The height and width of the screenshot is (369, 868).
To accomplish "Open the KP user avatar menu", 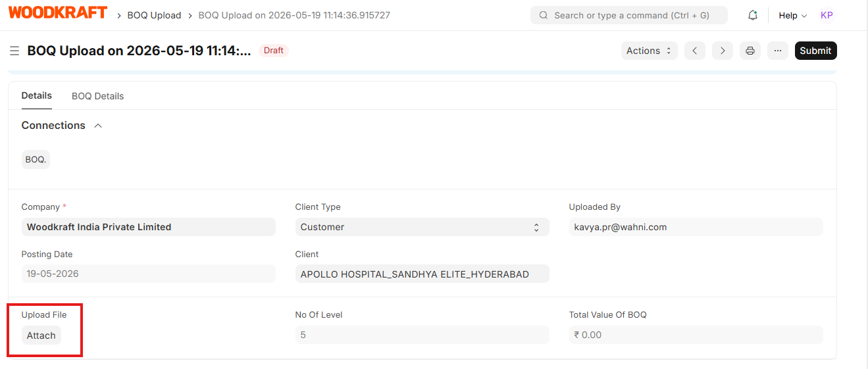I will [x=827, y=15].
